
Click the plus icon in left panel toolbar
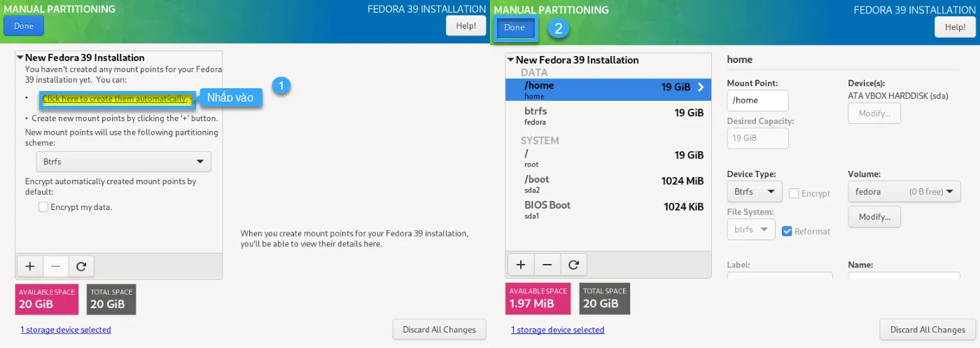coord(29,266)
